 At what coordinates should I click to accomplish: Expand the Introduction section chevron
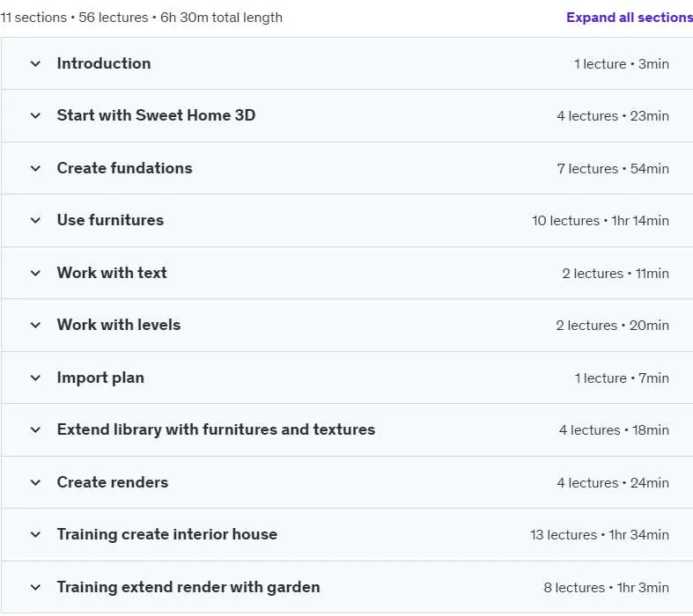(35, 63)
